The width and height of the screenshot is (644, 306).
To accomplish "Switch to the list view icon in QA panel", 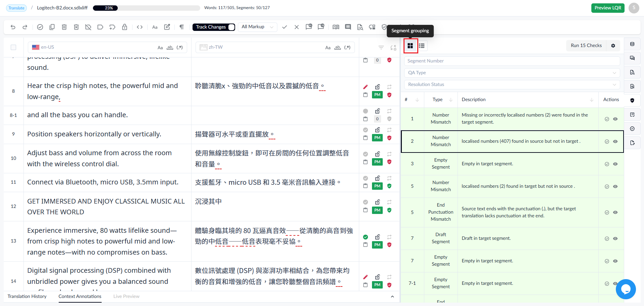I will 422,46.
